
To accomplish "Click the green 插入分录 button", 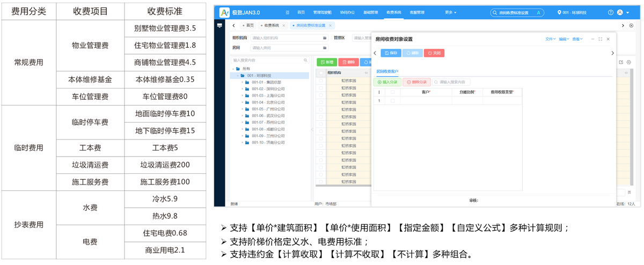I will (387, 82).
